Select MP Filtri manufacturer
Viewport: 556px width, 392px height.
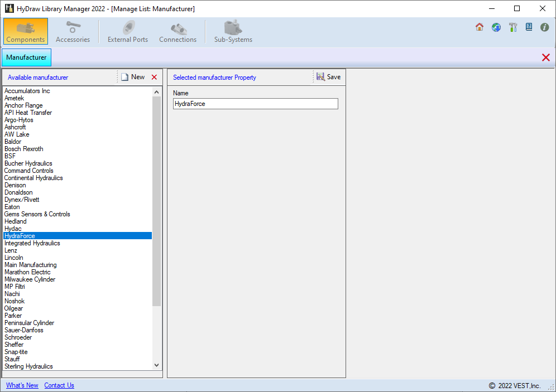click(78, 287)
